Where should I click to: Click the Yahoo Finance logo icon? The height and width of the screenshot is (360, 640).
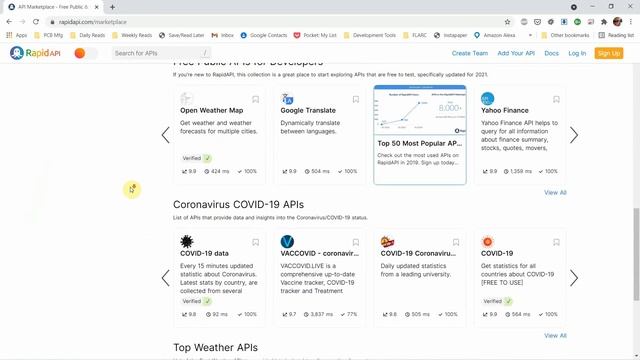click(x=487, y=98)
